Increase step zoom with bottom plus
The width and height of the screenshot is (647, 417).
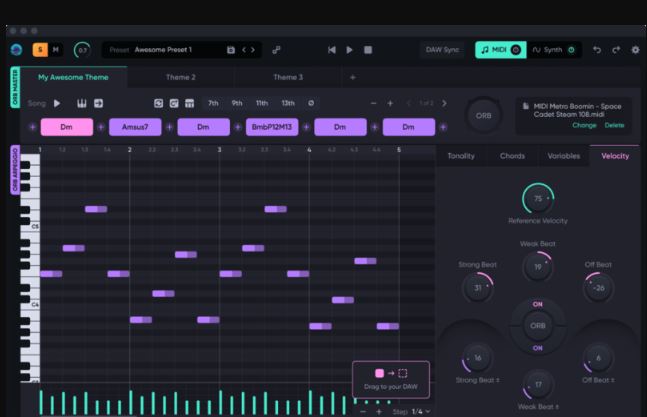click(378, 412)
